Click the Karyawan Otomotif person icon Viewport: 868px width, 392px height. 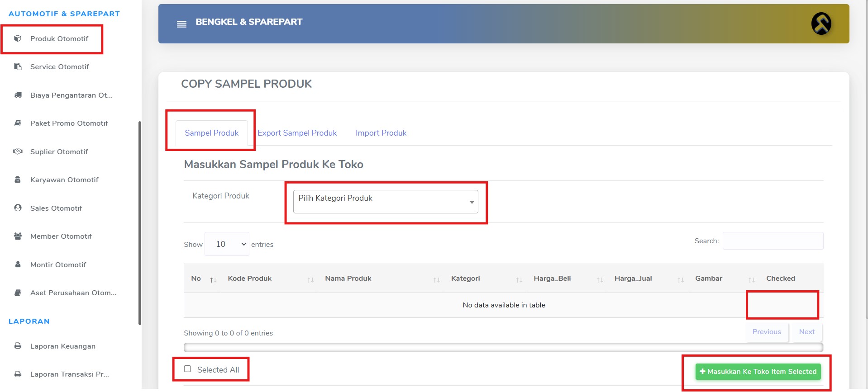pos(18,179)
